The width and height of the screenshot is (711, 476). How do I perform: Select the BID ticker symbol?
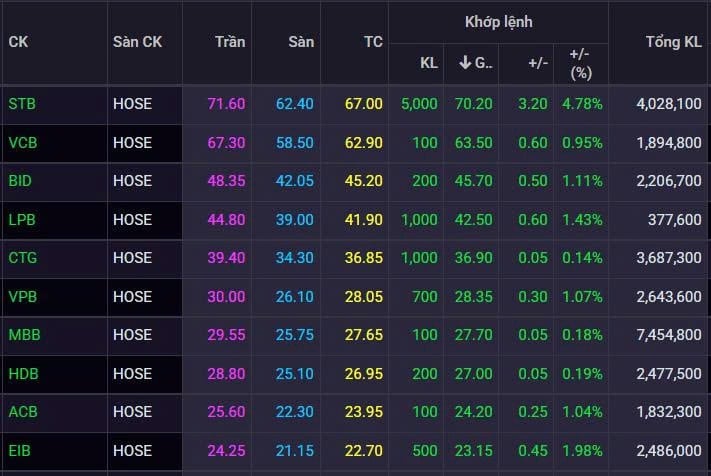[x=20, y=181]
